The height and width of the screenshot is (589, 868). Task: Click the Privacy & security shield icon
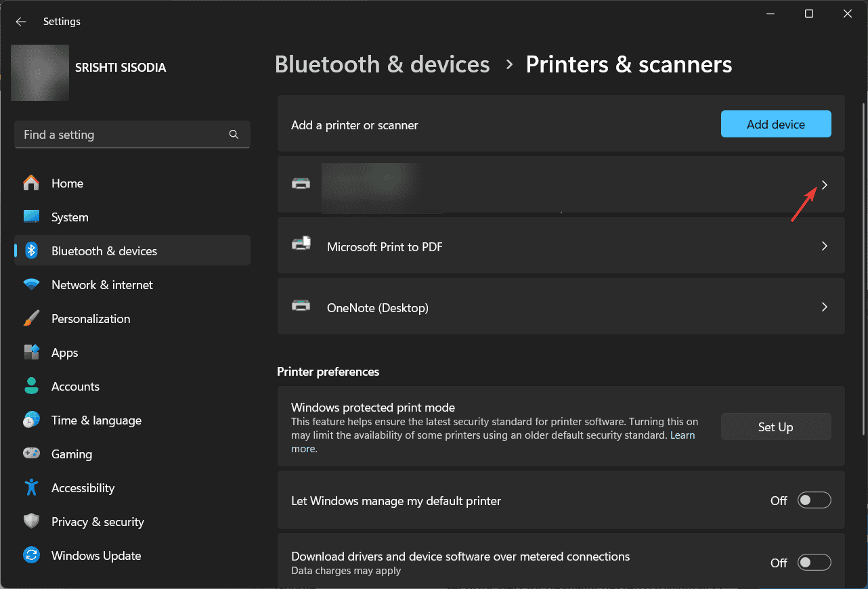[x=31, y=521]
